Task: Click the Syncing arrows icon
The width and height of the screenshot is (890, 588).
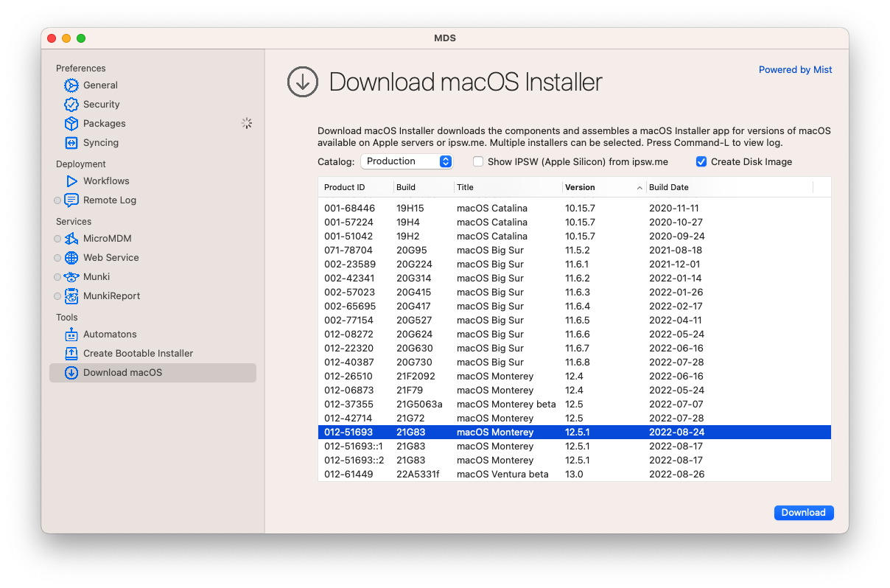Action: (71, 143)
